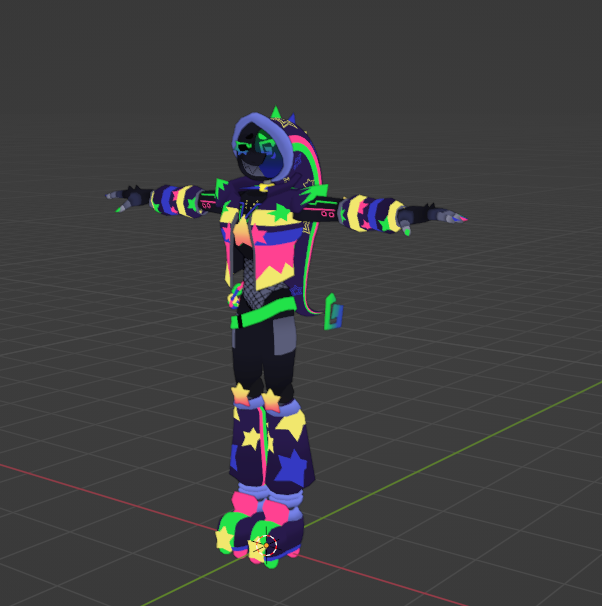Click the 3D cursor at the character's feet
Screen dimensions: 602x606
(x=266, y=545)
